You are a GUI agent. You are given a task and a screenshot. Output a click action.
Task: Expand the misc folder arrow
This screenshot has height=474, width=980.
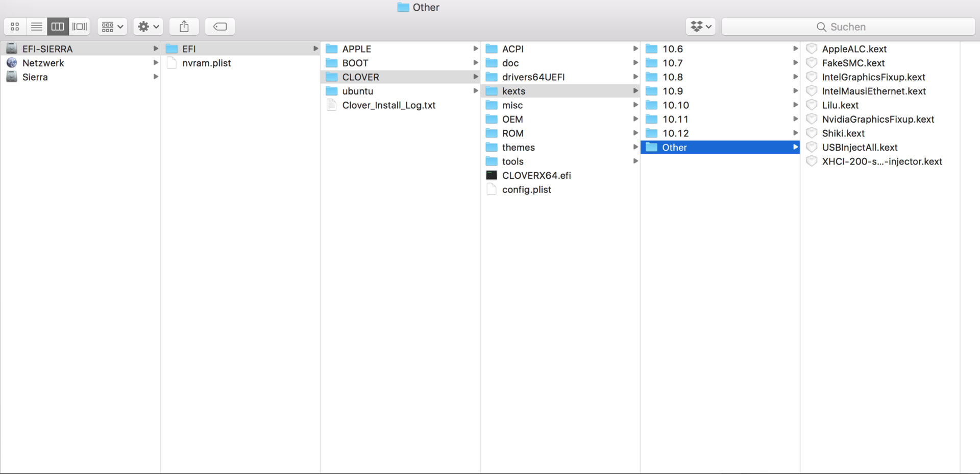click(635, 105)
